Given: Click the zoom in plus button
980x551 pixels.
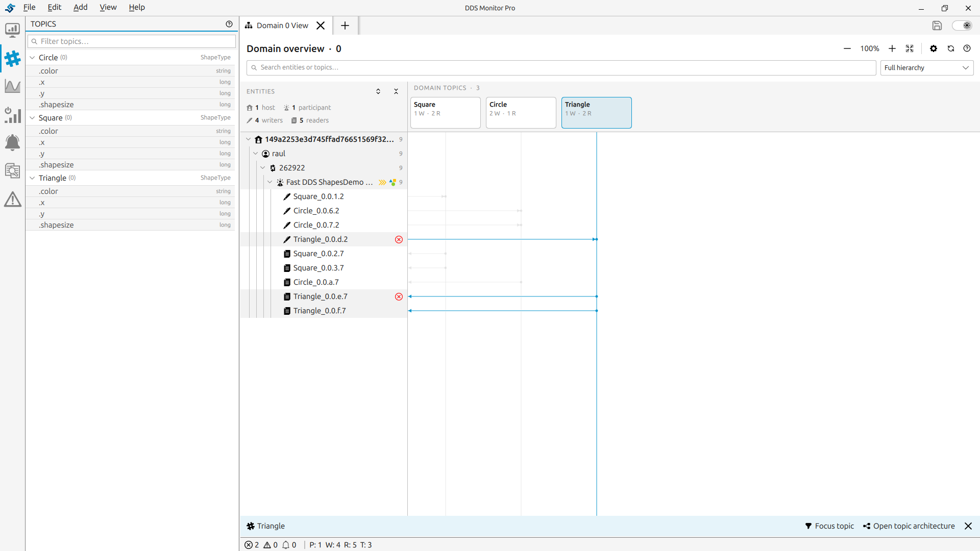Looking at the screenshot, I should click(x=892, y=48).
